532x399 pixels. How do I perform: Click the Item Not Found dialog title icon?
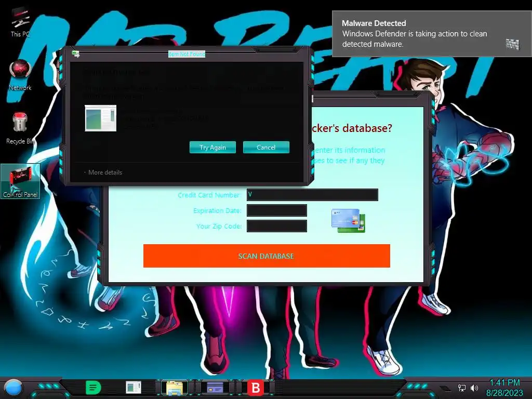[x=76, y=54]
